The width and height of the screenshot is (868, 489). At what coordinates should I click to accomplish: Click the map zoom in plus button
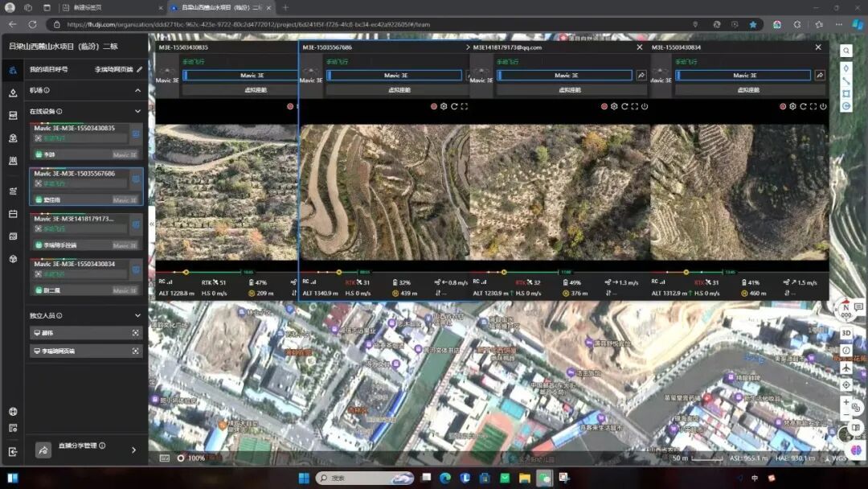(x=846, y=402)
